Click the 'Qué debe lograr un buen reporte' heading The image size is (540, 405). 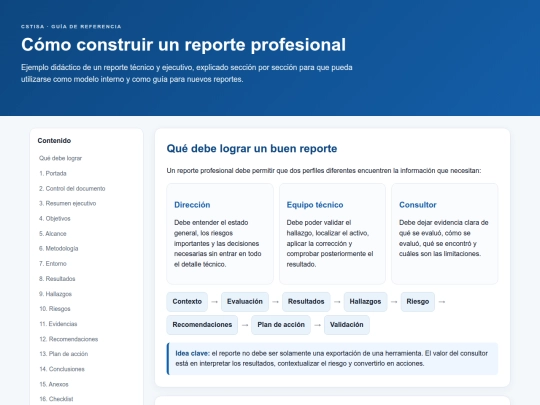(x=252, y=148)
